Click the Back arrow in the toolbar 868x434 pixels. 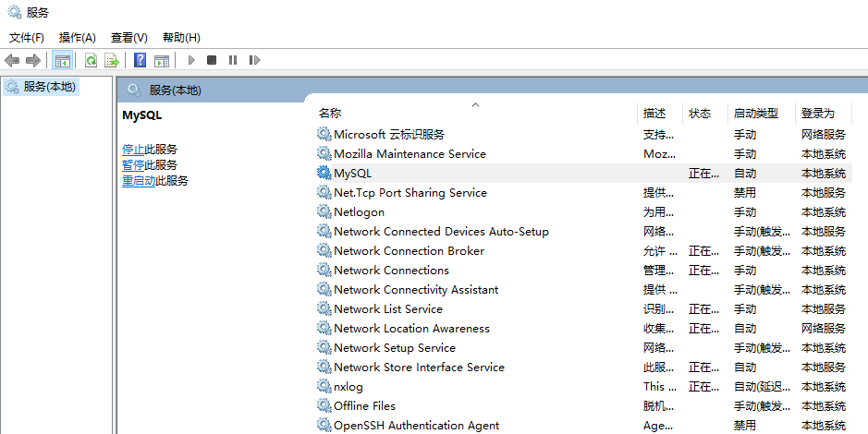(x=12, y=60)
